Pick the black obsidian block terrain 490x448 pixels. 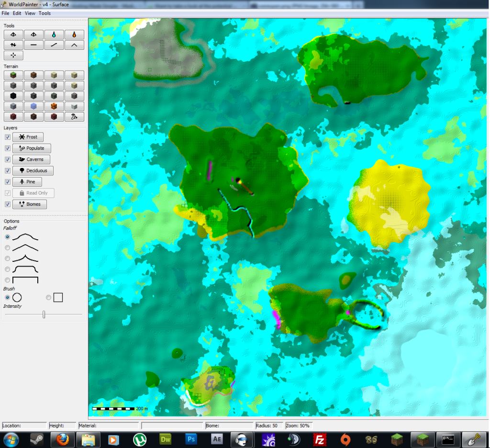(x=13, y=96)
